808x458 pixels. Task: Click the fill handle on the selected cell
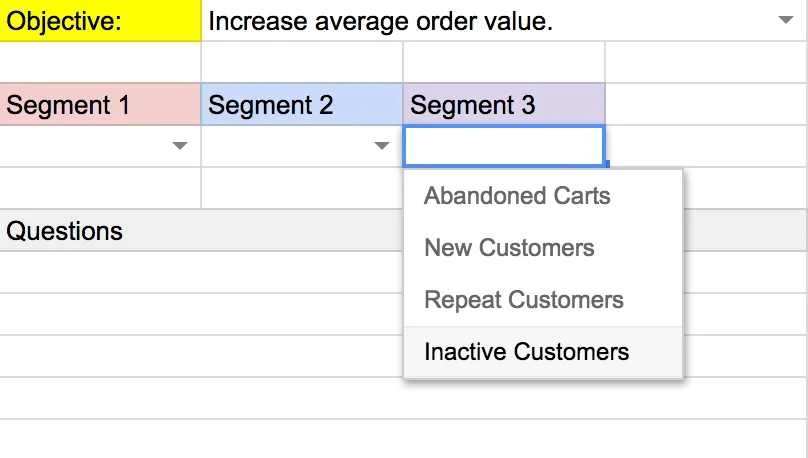[605, 165]
